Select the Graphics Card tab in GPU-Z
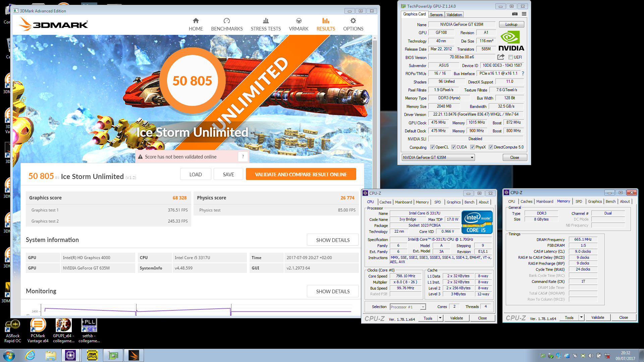This screenshot has width=644, height=362. [x=414, y=14]
